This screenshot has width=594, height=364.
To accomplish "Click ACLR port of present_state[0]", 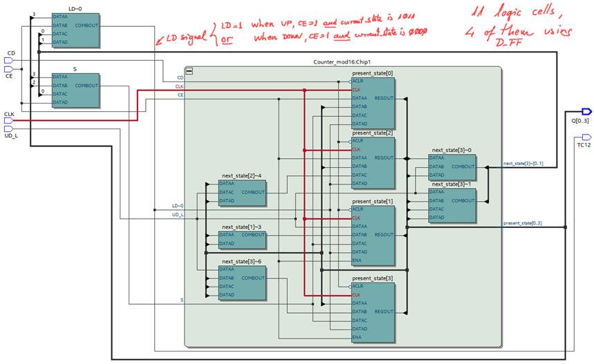I will click(358, 81).
